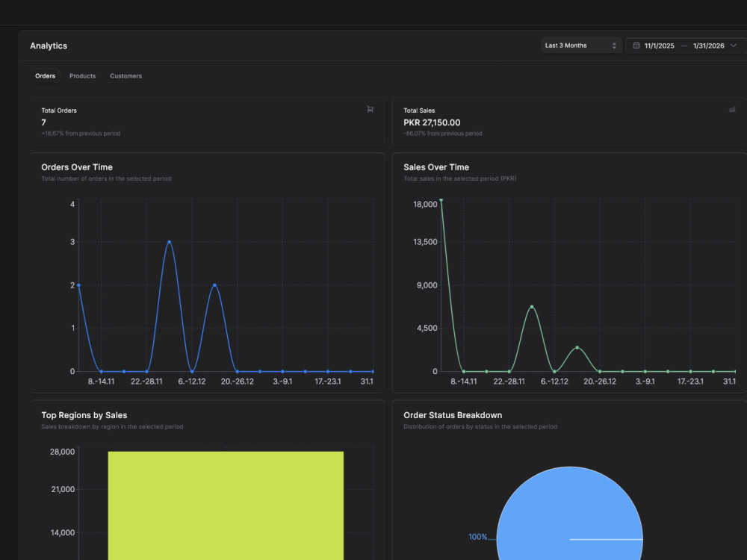Select the start date 11/1/2025
The image size is (747, 560).
tap(660, 46)
